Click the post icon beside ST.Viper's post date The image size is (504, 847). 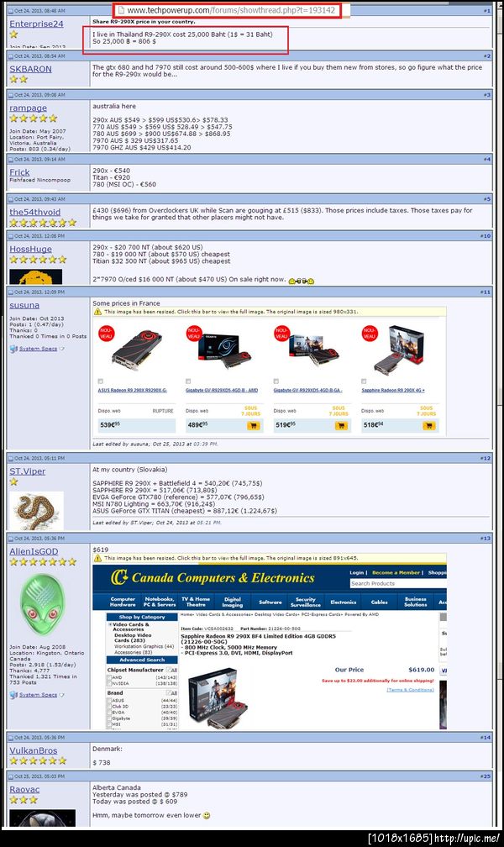11,457
